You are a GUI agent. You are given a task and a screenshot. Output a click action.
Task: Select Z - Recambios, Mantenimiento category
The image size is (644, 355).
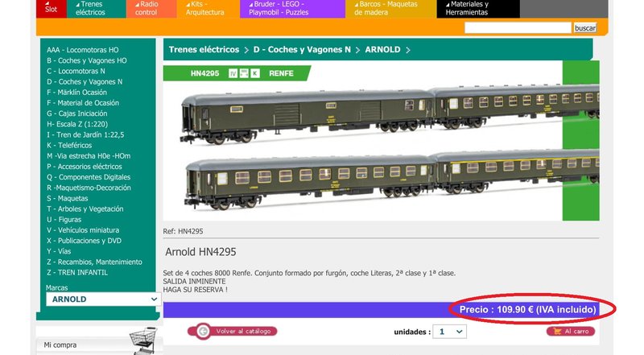94,262
